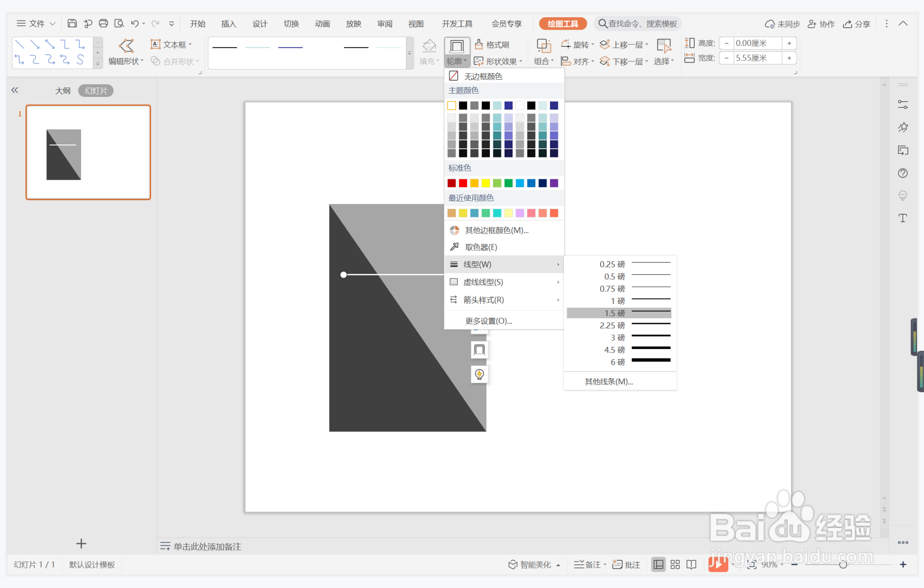Send shape backward with 下移一层
924x588 pixels.
pos(624,61)
